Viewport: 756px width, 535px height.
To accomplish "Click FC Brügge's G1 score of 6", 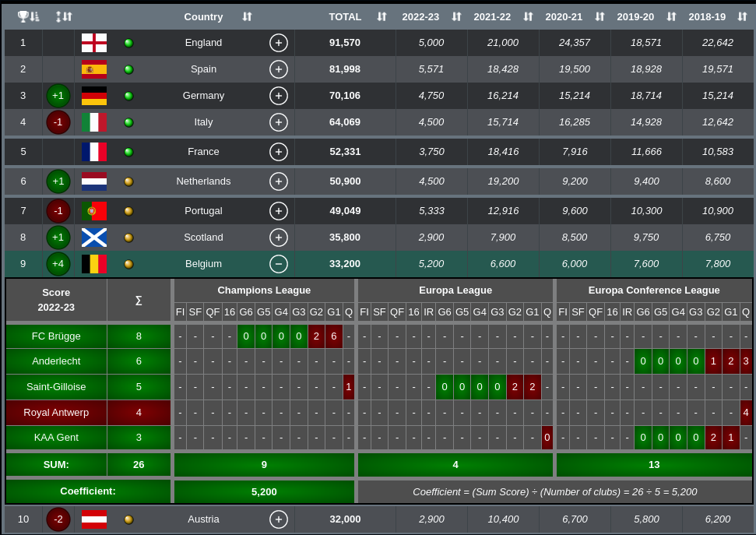I will point(334,336).
